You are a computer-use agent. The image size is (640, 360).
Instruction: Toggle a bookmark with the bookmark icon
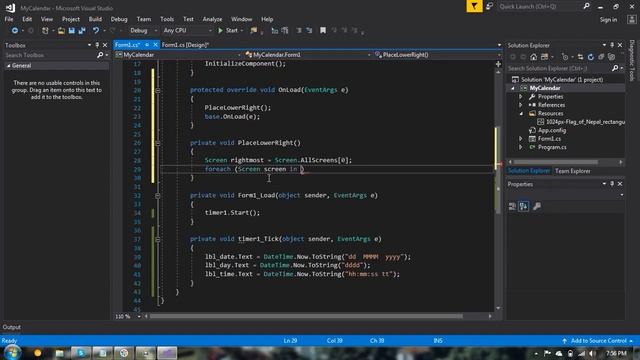click(323, 31)
